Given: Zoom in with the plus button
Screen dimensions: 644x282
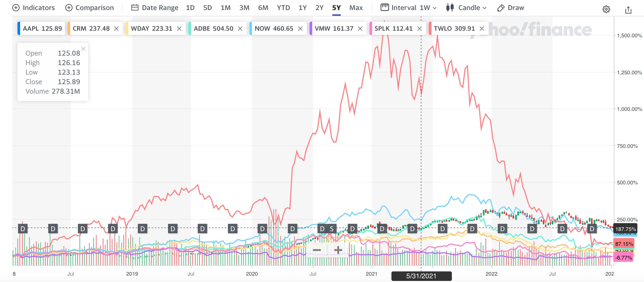Looking at the screenshot, I should click(338, 250).
